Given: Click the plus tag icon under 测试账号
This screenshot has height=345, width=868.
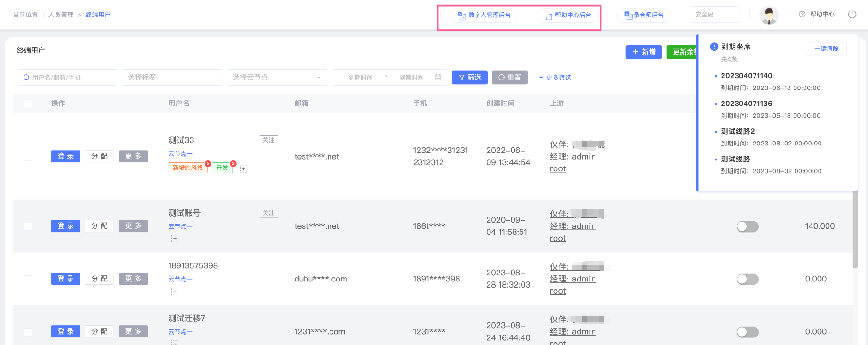Looking at the screenshot, I should (175, 239).
